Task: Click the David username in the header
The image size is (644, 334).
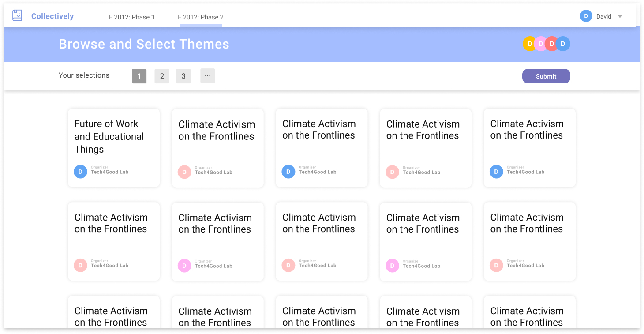Action: click(604, 17)
